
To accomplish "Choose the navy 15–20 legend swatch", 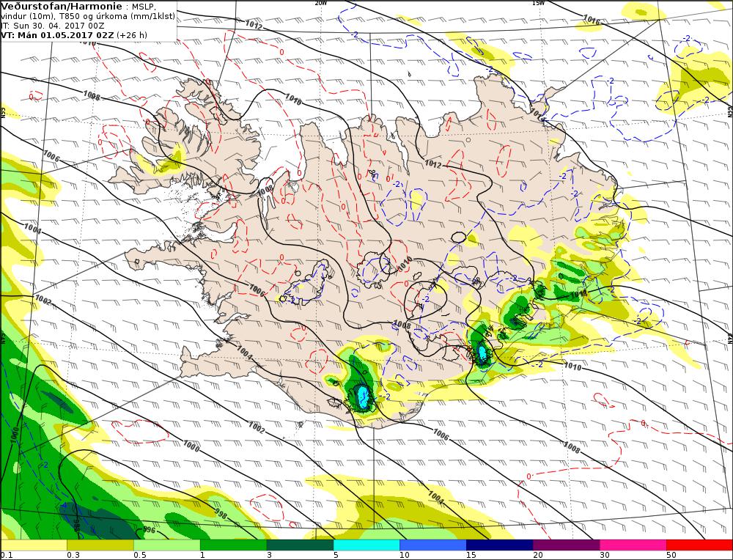I will (x=500, y=545).
